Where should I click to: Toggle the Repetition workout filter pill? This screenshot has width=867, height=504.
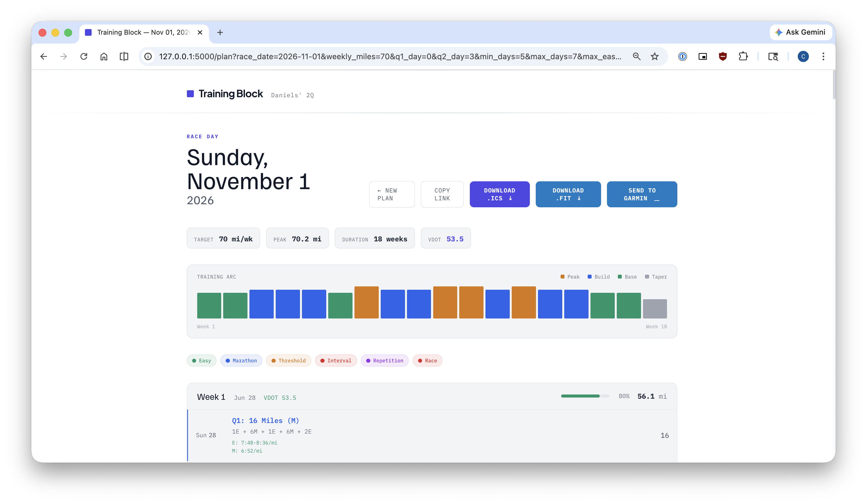coord(384,361)
